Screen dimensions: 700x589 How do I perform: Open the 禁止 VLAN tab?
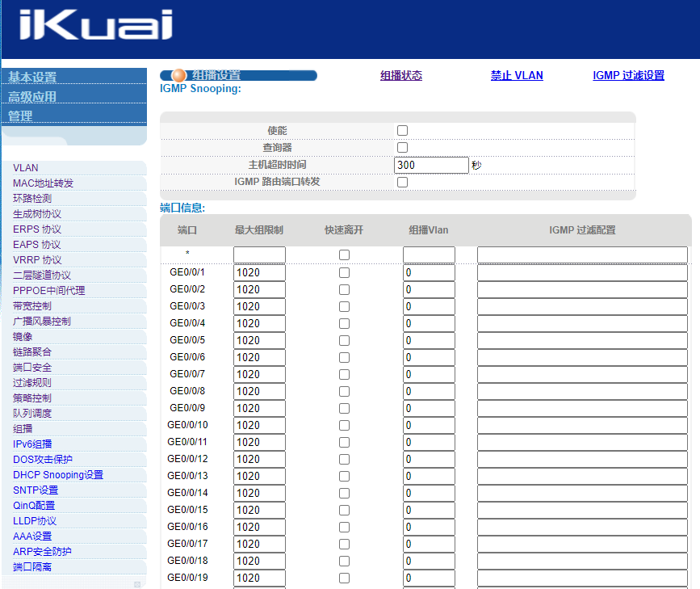pos(517,75)
